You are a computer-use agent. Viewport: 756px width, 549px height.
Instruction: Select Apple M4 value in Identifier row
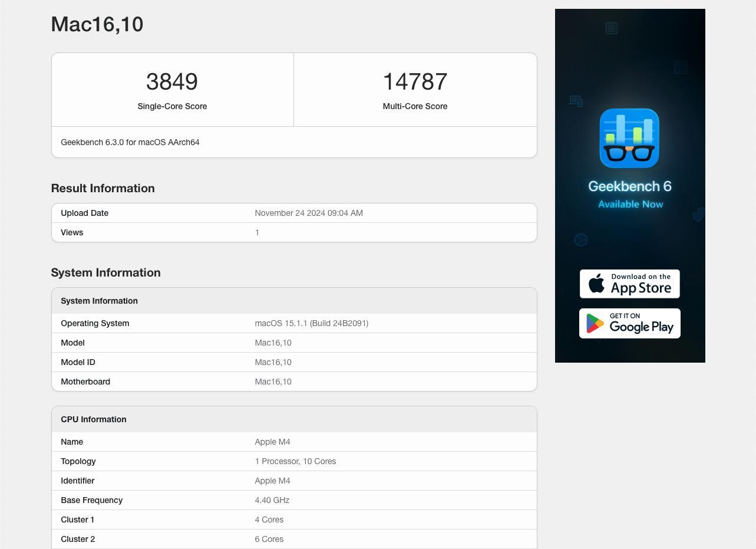(272, 481)
